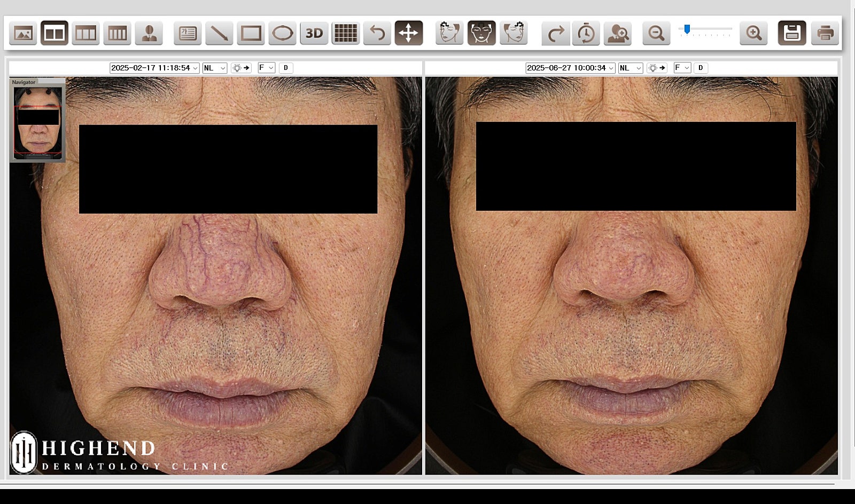Open the left panel date dropdown 2025-02-17
The height and width of the screenshot is (504, 855).
click(x=154, y=68)
